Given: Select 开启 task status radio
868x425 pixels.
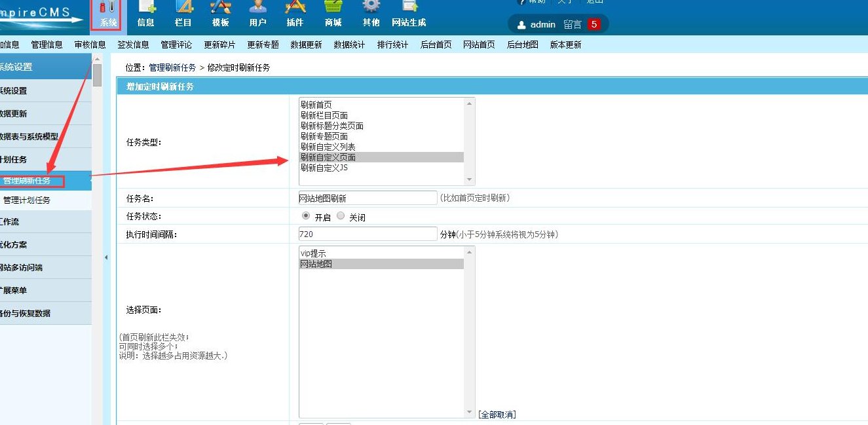Looking at the screenshot, I should pyautogui.click(x=306, y=215).
